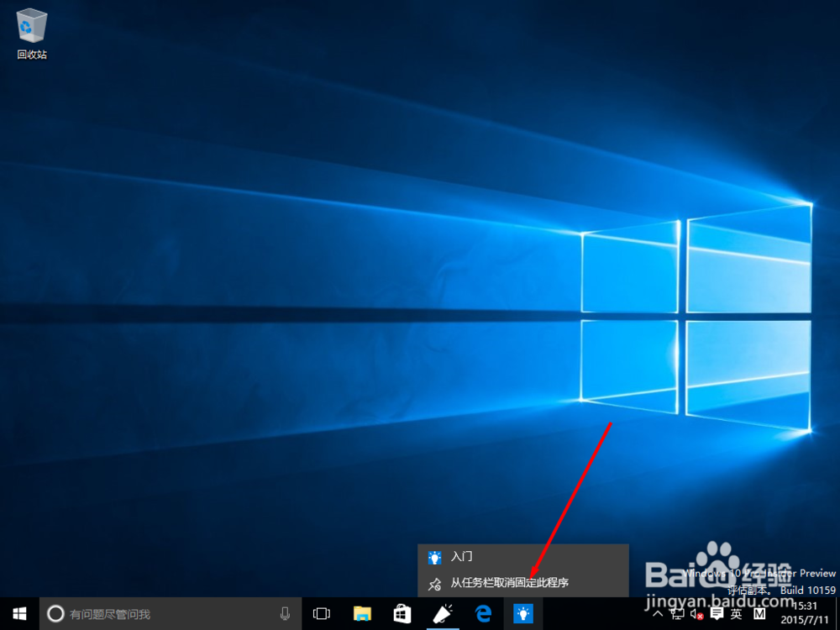Open the Feedback megaphone app on taskbar

[x=443, y=613]
